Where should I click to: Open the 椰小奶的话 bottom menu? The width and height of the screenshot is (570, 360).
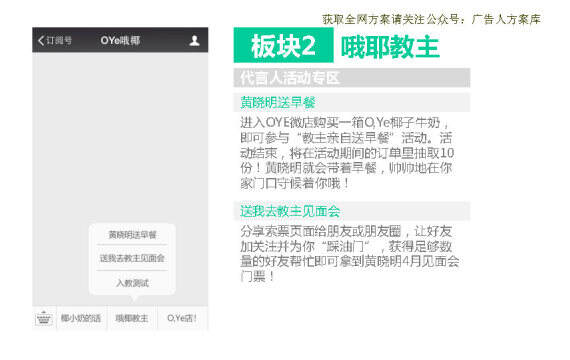click(81, 318)
